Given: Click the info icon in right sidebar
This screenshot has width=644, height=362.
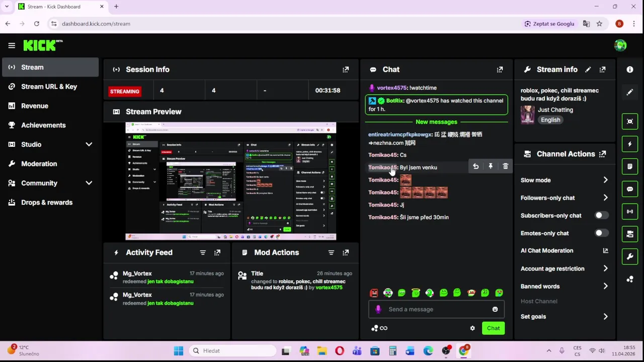Looking at the screenshot, I should [x=630, y=69].
